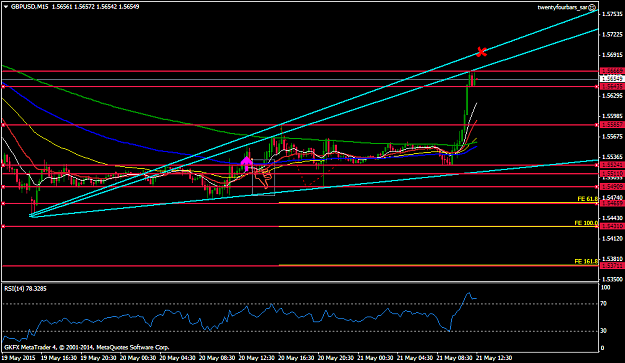Open the GBPUSD,M15 chart dropdown arrow
625x363 pixels.
point(5,7)
